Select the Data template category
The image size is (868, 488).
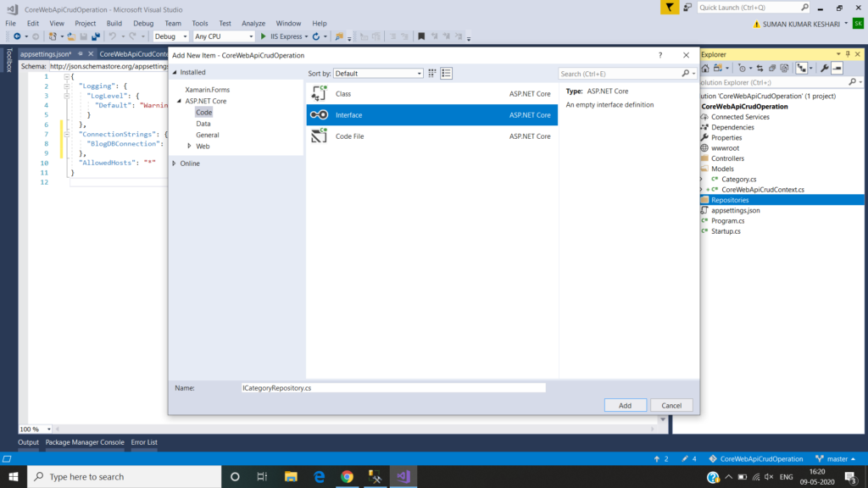coord(203,124)
